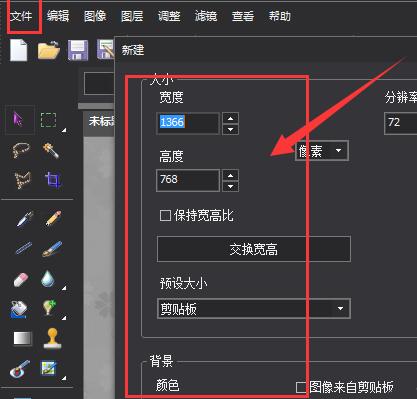Select the blue crop tool

53,180
